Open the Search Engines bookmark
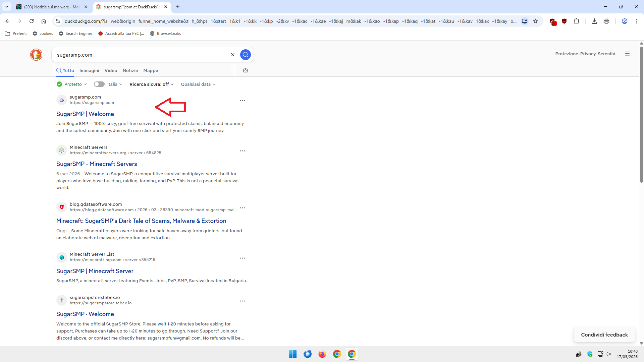 (75, 34)
